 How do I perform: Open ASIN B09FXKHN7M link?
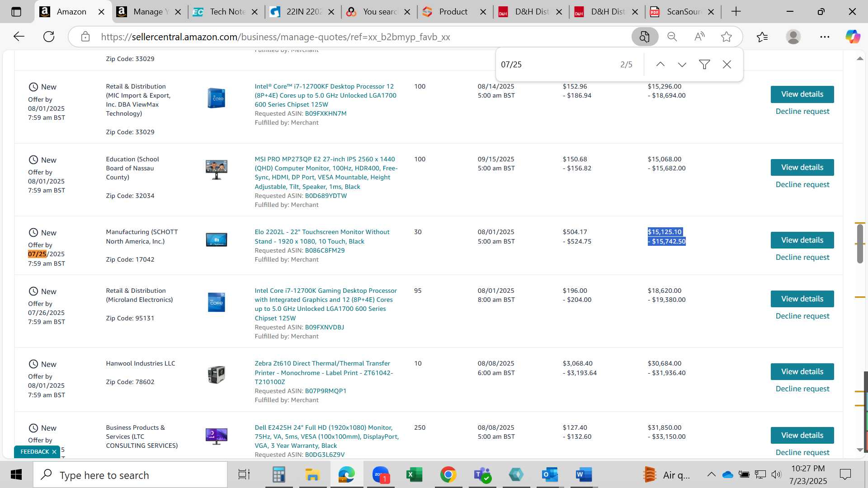pyautogui.click(x=325, y=114)
